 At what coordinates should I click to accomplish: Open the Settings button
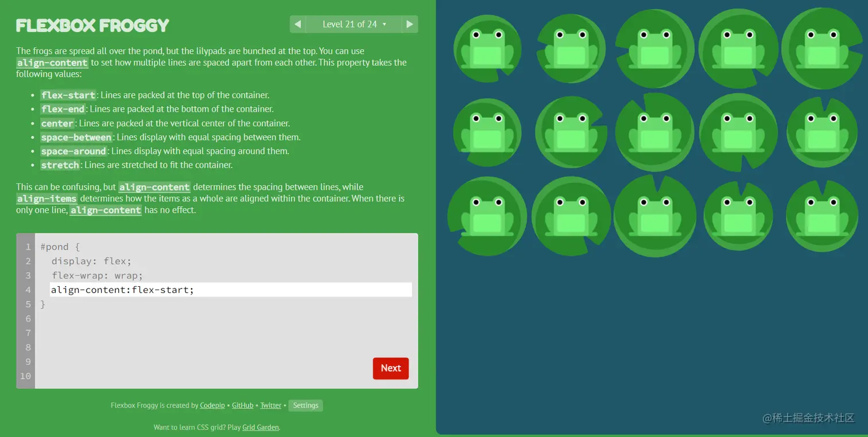coord(305,405)
